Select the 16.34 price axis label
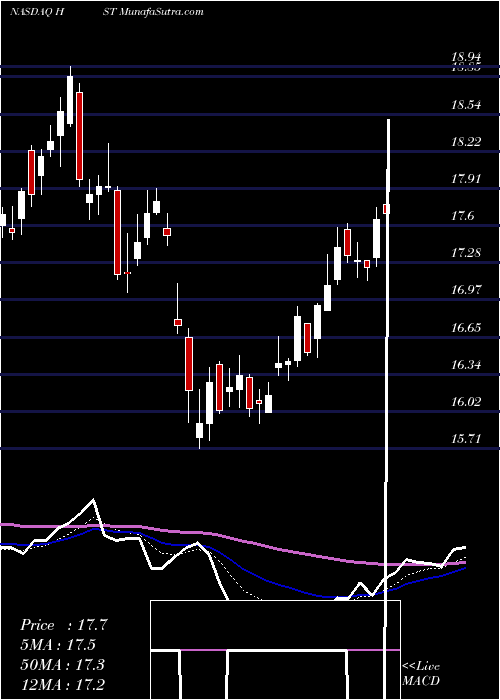This screenshot has height=700, width=500. pos(467,365)
